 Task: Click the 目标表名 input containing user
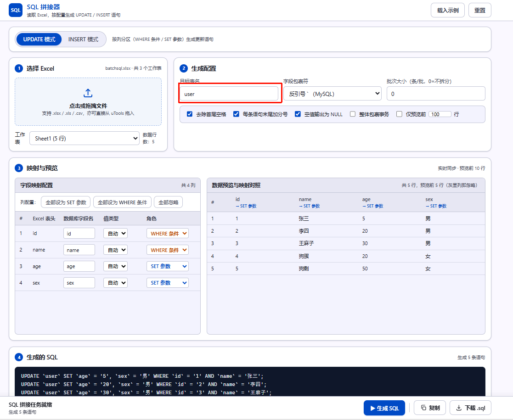229,94
